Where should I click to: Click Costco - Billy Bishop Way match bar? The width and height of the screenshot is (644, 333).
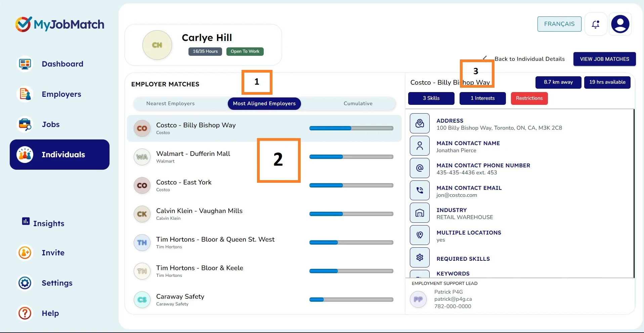351,128
